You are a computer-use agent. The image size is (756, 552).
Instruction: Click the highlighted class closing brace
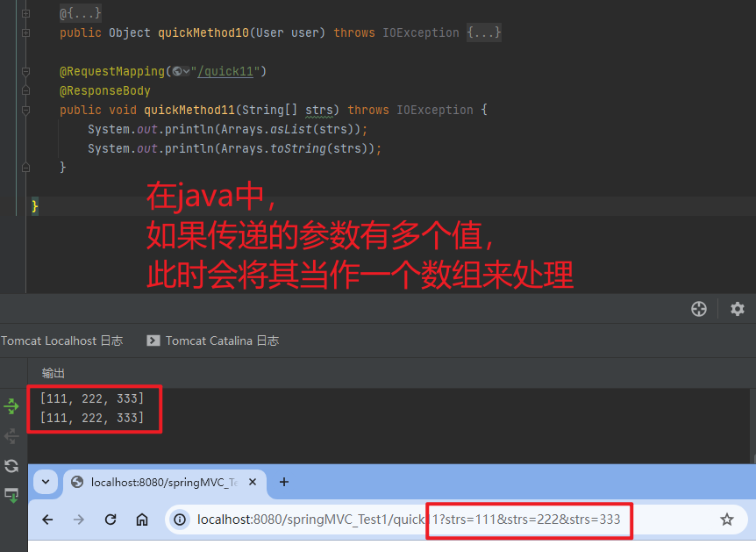point(35,206)
